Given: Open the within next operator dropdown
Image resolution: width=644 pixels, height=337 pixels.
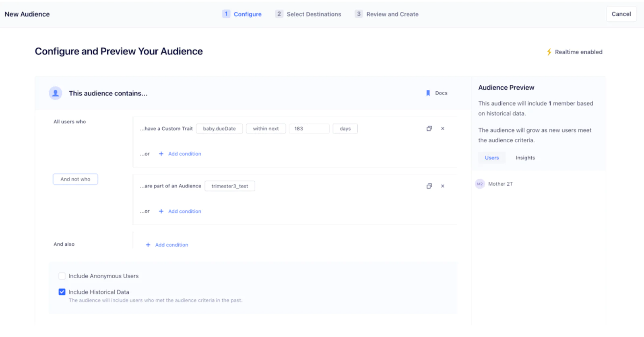Looking at the screenshot, I should 266,129.
